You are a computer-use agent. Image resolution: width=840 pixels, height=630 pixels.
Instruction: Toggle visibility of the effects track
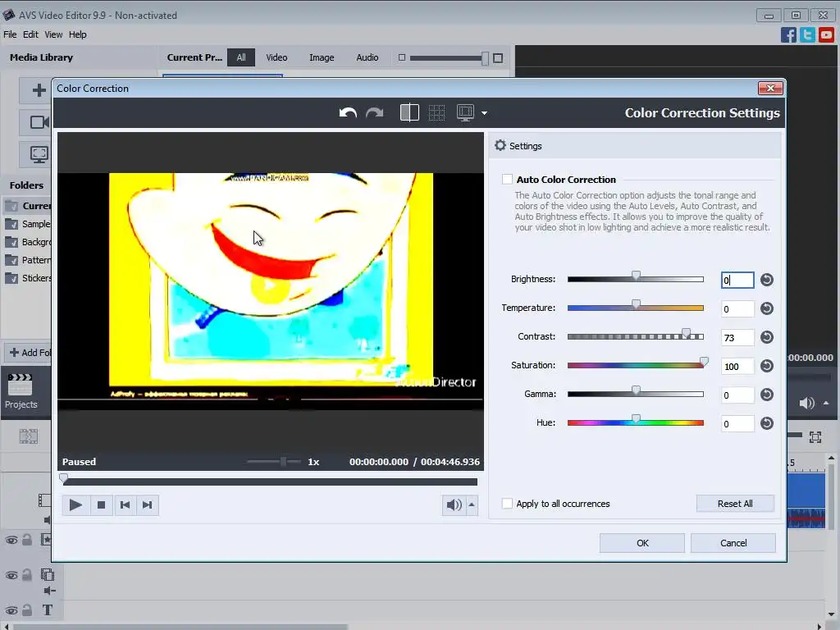click(x=11, y=540)
